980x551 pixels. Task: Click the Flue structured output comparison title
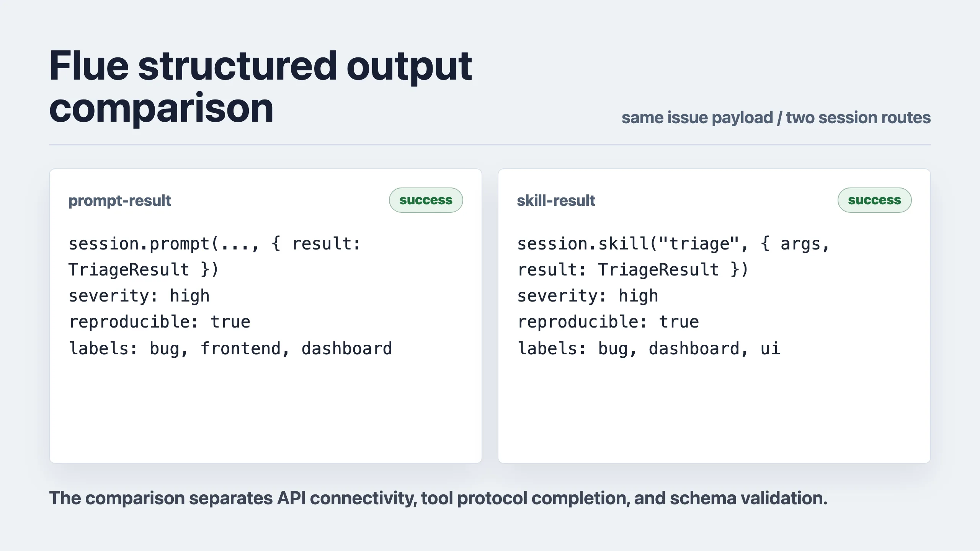tap(260, 87)
